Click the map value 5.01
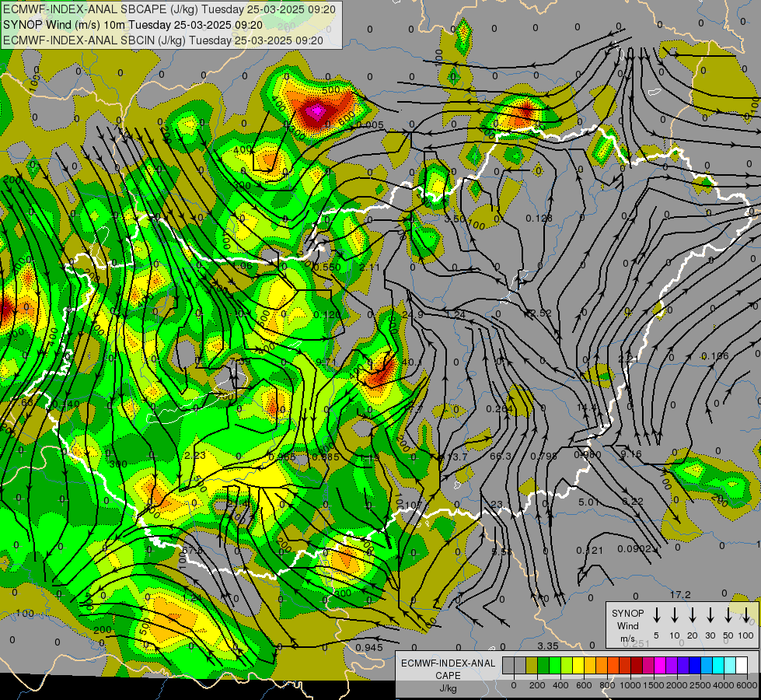 click(x=588, y=502)
